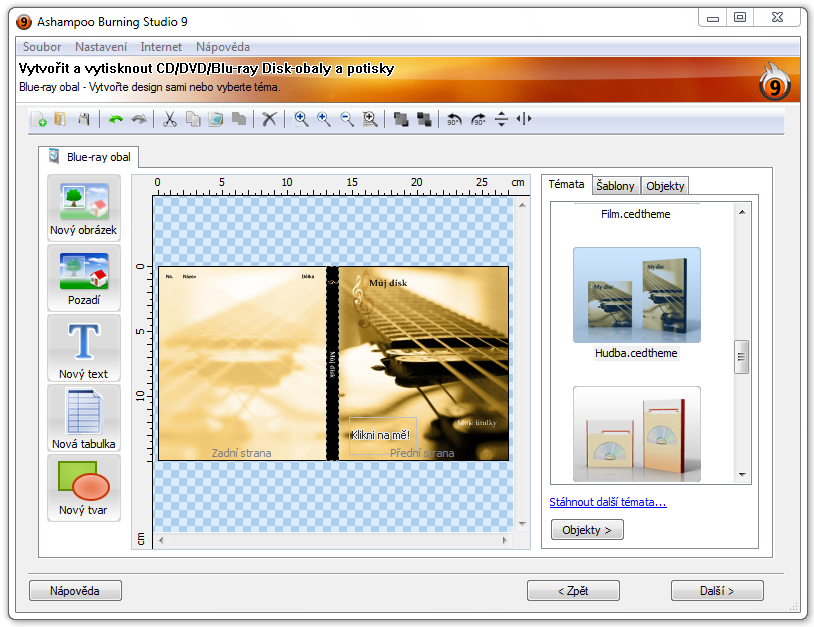This screenshot has width=814, height=627.
Task: Click the canvas vertical scroll up arrow
Action: (522, 206)
